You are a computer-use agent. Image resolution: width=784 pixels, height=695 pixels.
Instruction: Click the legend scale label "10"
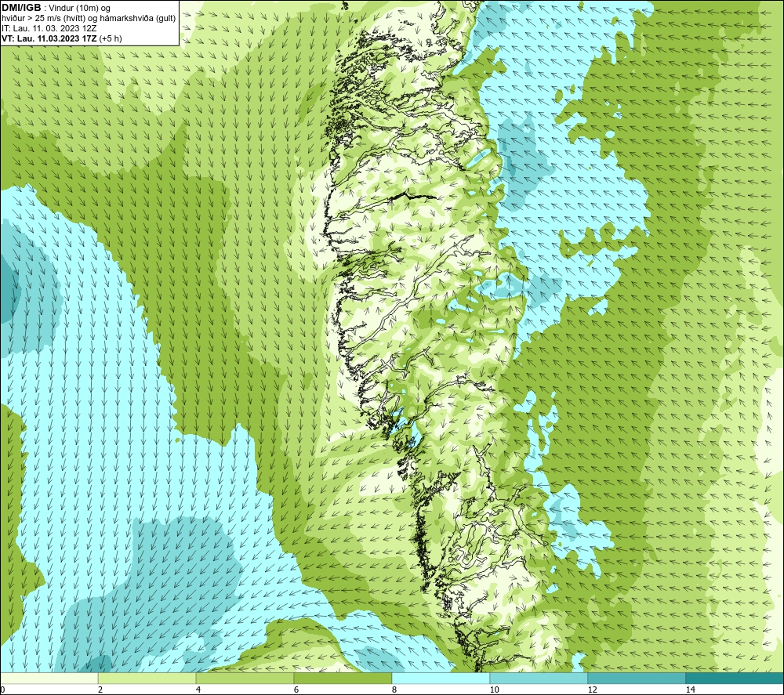tap(494, 690)
